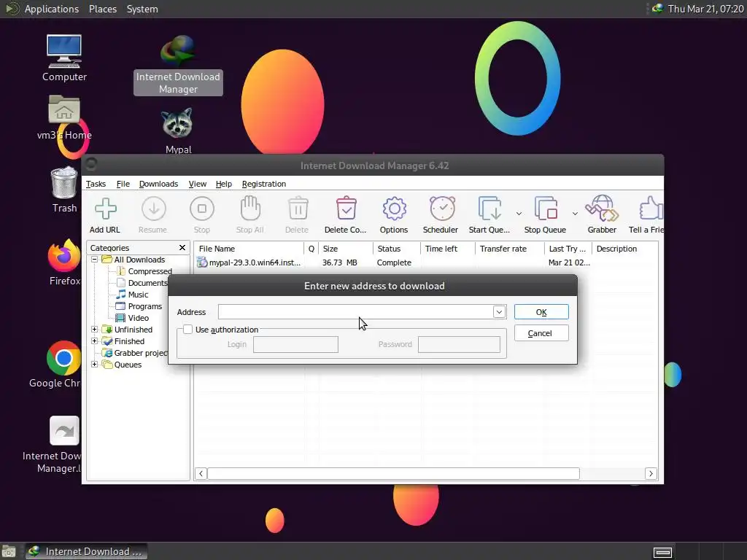Open the Scheduler clock icon
The image size is (747, 560).
[442, 209]
